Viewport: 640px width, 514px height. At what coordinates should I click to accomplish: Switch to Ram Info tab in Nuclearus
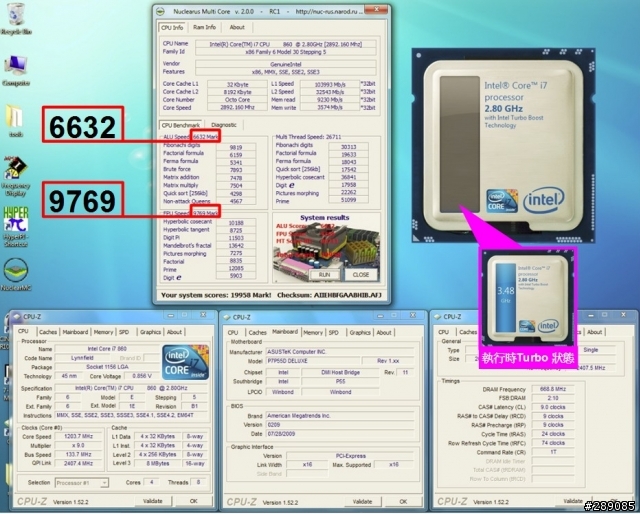[x=204, y=27]
